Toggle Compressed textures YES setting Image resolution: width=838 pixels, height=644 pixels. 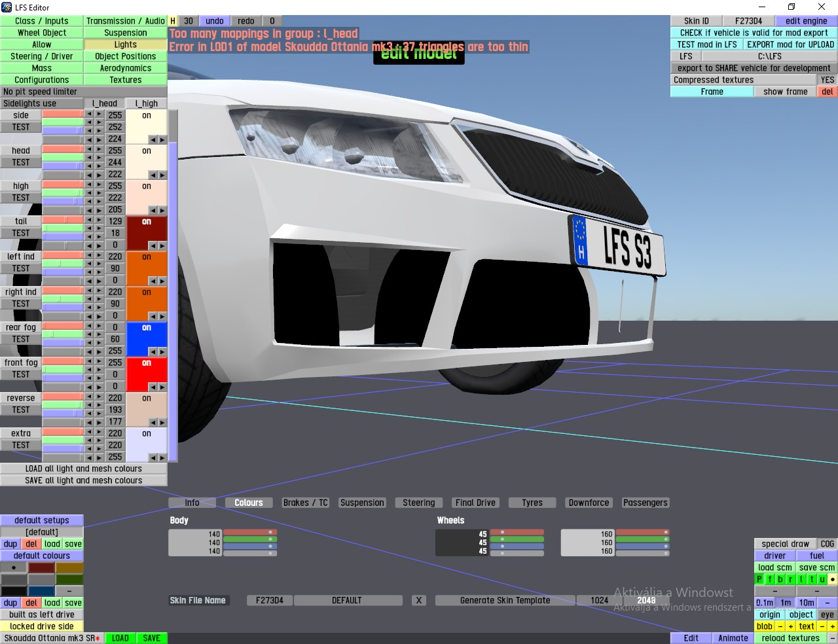click(x=828, y=80)
